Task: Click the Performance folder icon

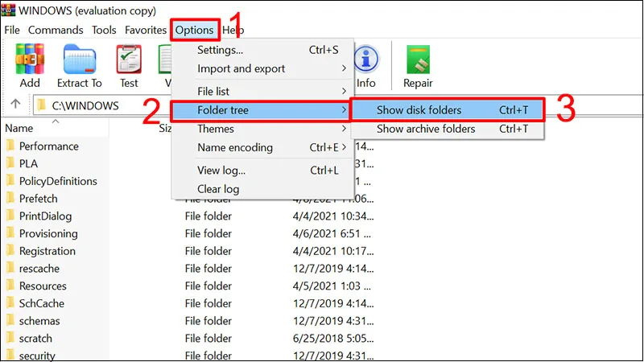Action: pyautogui.click(x=10, y=146)
